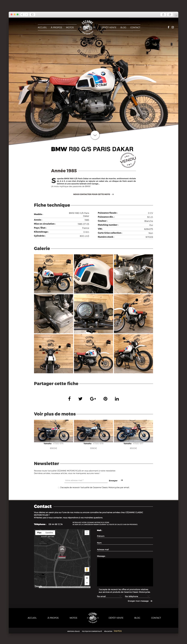Drop the Street View pegman icon

(87, 569)
